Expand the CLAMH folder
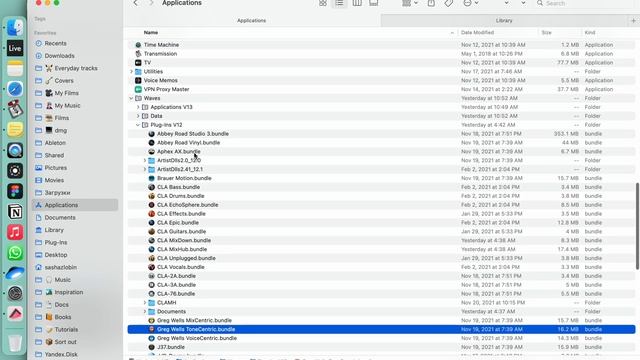This screenshot has width=640, height=360. tap(145, 303)
